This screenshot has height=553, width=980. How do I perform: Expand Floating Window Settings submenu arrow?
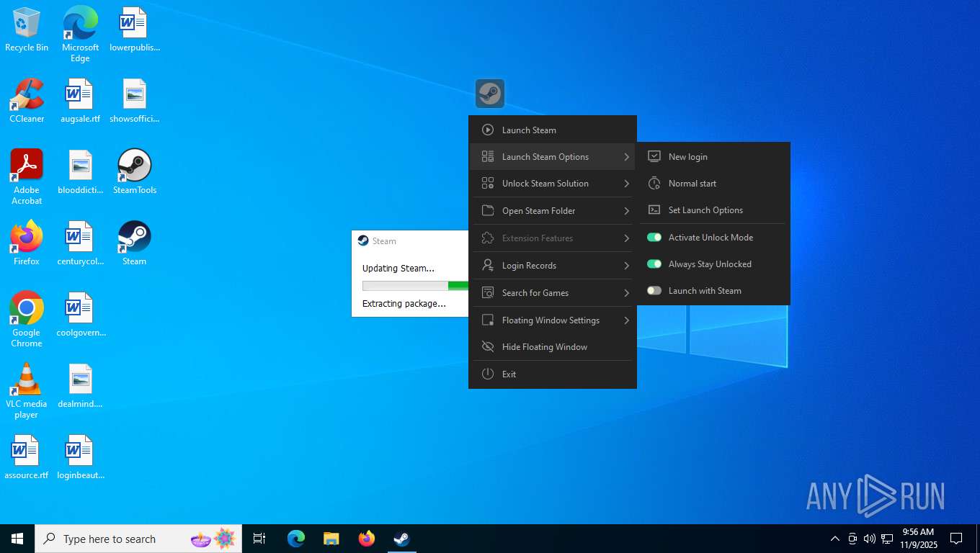[626, 320]
